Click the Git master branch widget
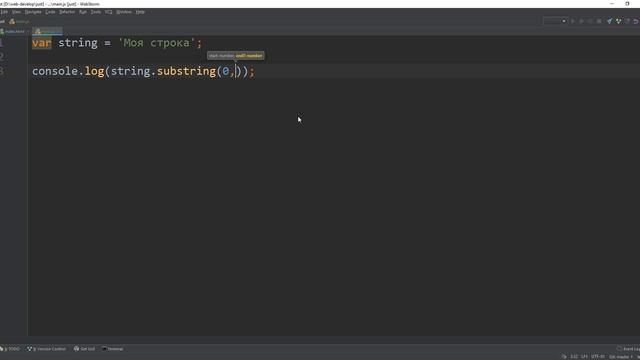This screenshot has height=360, width=640. 621,357
